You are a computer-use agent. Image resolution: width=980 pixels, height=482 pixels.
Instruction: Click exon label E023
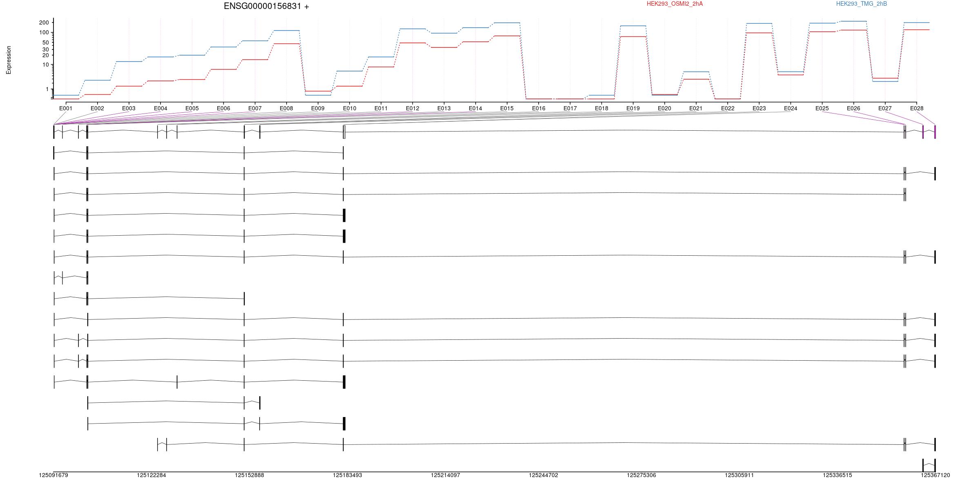pyautogui.click(x=759, y=108)
